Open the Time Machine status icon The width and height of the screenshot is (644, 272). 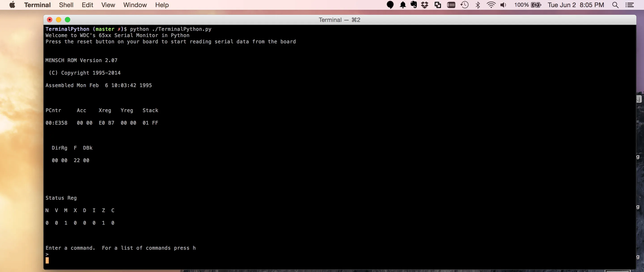(x=464, y=5)
